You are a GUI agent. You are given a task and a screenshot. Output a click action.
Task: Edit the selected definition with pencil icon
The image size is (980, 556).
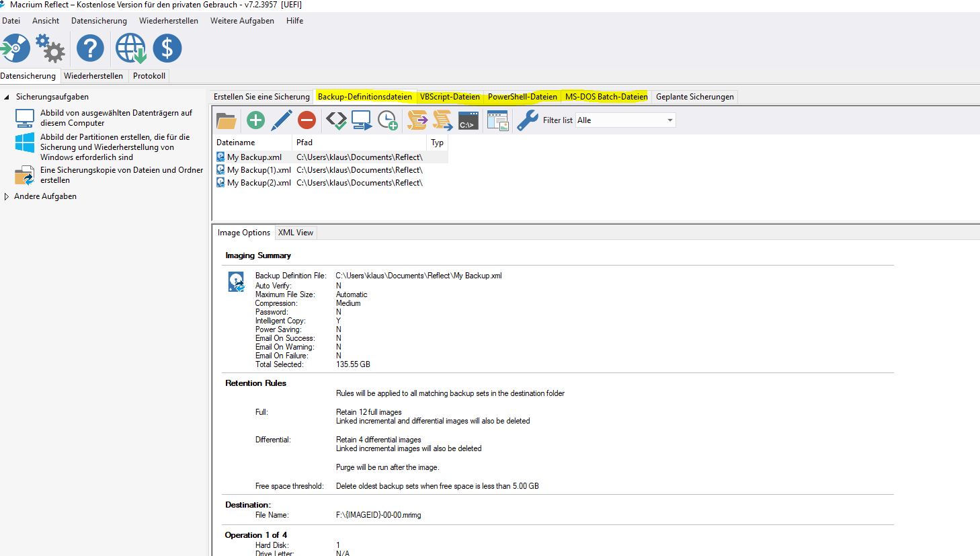pyautogui.click(x=281, y=120)
